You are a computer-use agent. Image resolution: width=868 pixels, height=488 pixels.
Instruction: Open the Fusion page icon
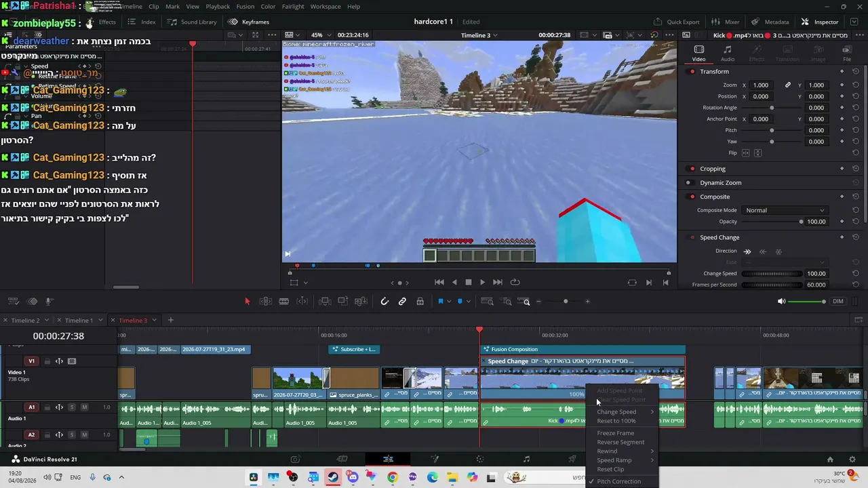click(x=434, y=459)
